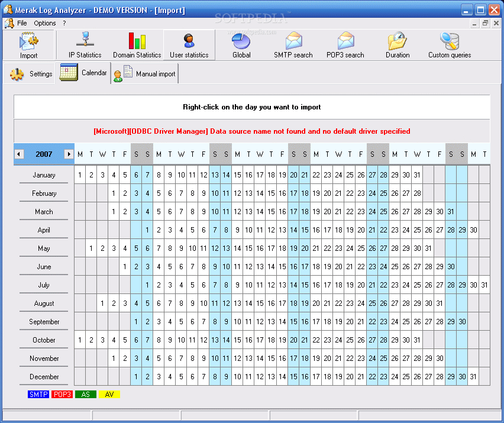Switch to the Manual import tab
504x423 pixels.
point(145,74)
